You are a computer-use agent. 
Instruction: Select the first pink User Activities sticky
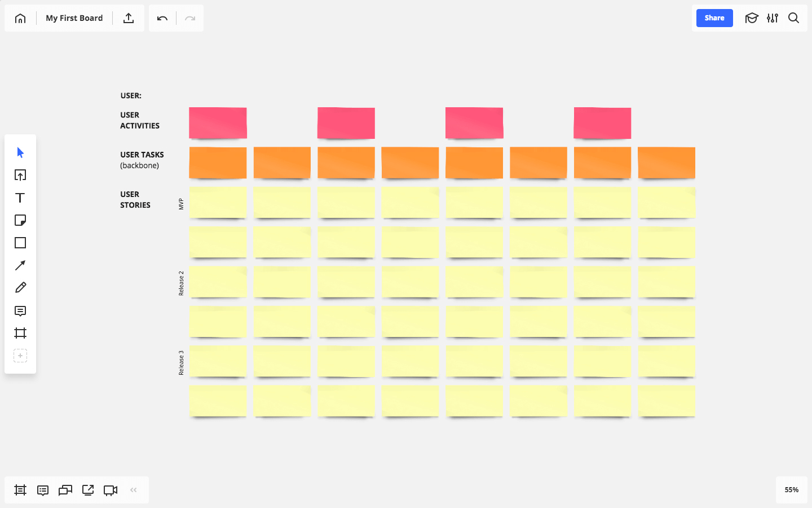pyautogui.click(x=218, y=122)
